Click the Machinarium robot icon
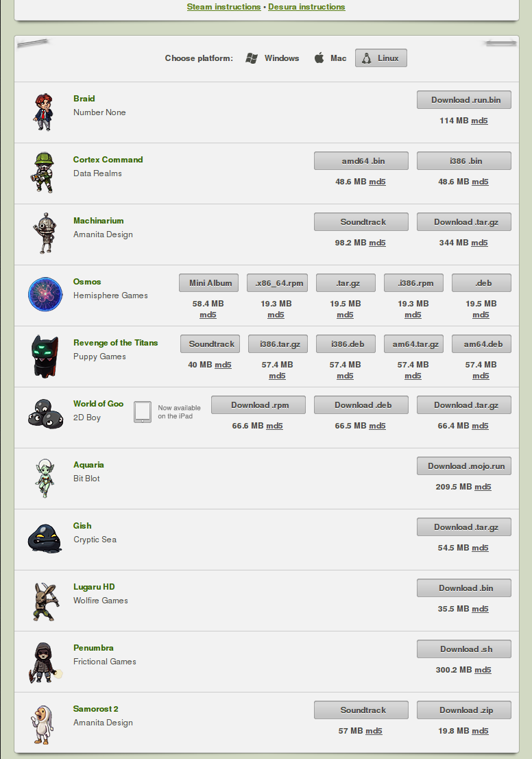The image size is (532, 759). (x=45, y=233)
